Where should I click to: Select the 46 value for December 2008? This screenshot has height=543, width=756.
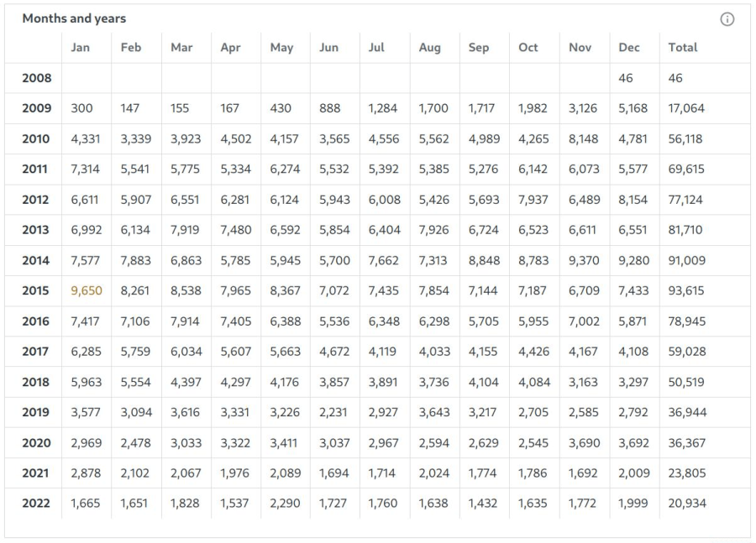626,77
